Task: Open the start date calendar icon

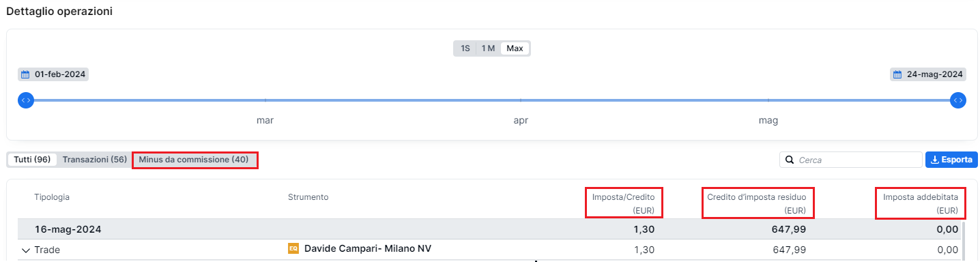Action: pyautogui.click(x=25, y=74)
